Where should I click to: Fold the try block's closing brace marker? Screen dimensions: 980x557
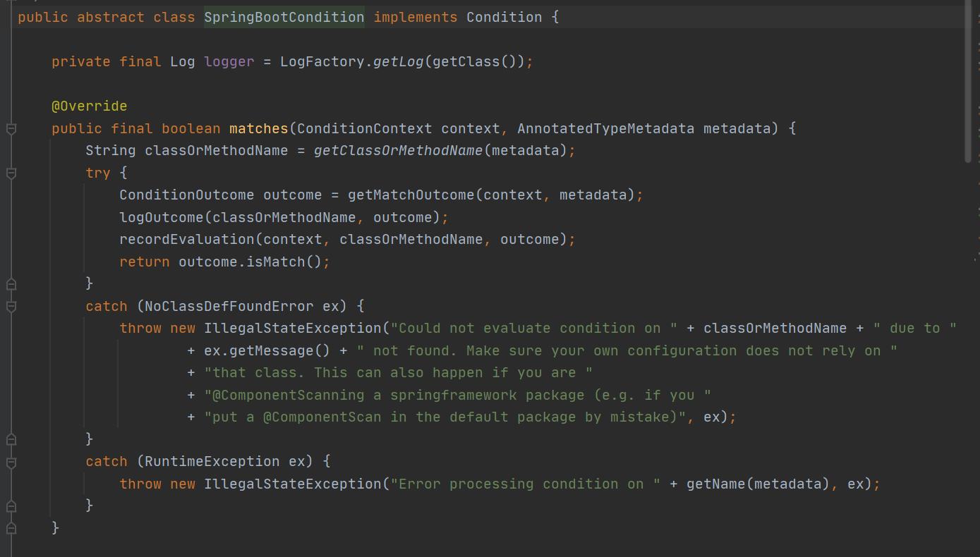tap(11, 283)
